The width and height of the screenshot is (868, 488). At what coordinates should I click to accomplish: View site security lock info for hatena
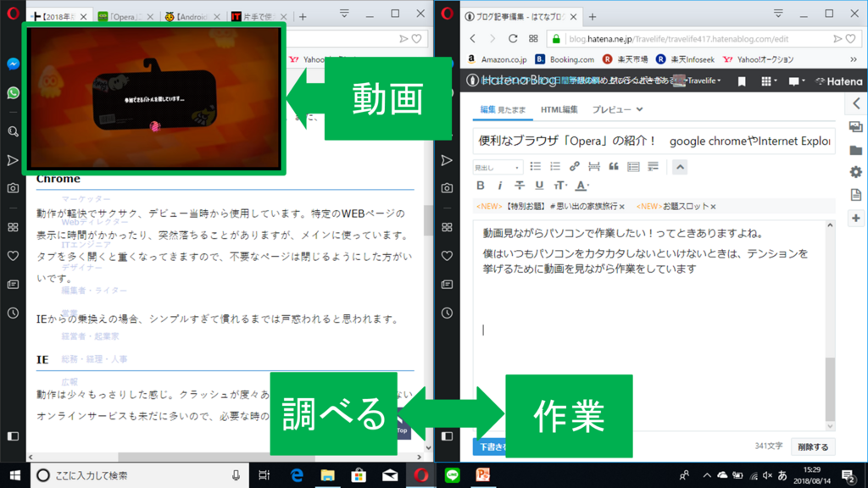[x=556, y=39]
